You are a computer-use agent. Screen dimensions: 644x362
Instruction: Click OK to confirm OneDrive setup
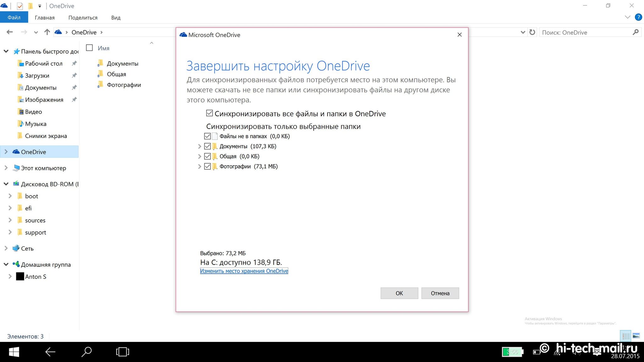[398, 293]
